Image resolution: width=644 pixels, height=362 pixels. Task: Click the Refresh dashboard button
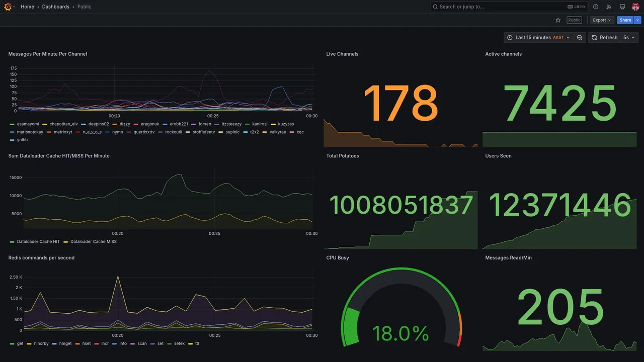point(604,38)
